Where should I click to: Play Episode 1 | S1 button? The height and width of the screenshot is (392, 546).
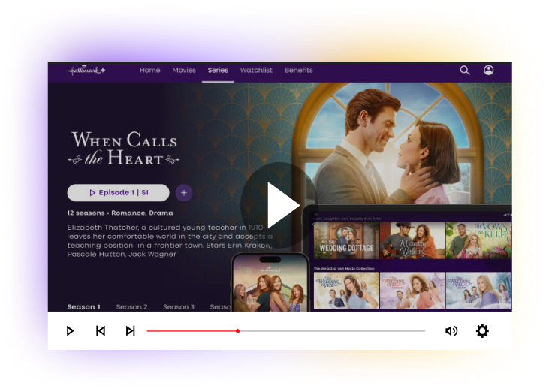click(x=118, y=192)
